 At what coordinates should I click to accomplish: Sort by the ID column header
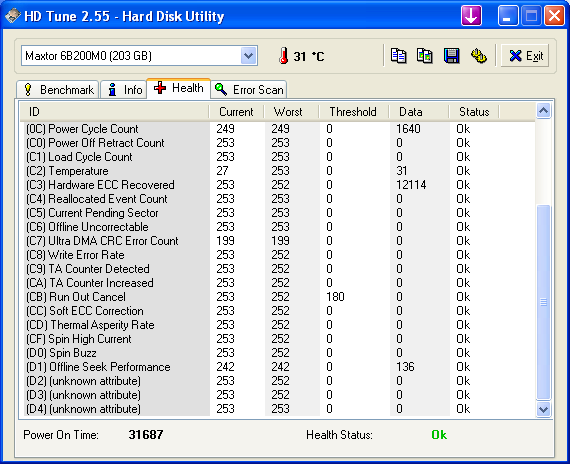(114, 112)
